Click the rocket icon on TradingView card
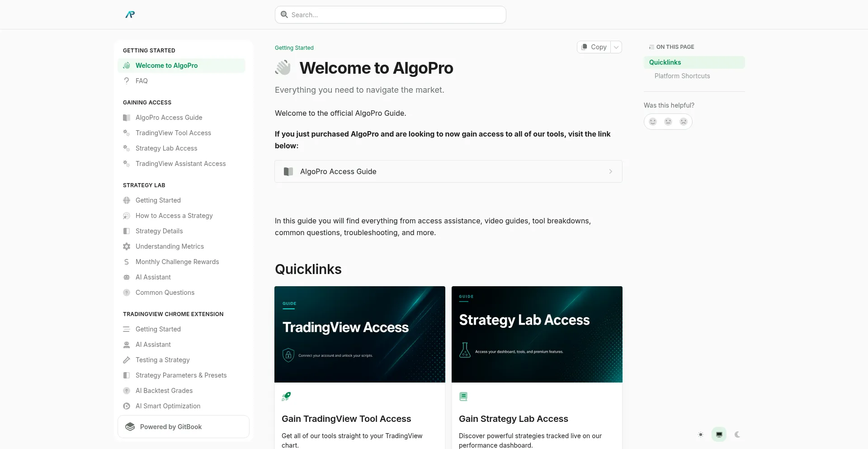 tap(286, 397)
